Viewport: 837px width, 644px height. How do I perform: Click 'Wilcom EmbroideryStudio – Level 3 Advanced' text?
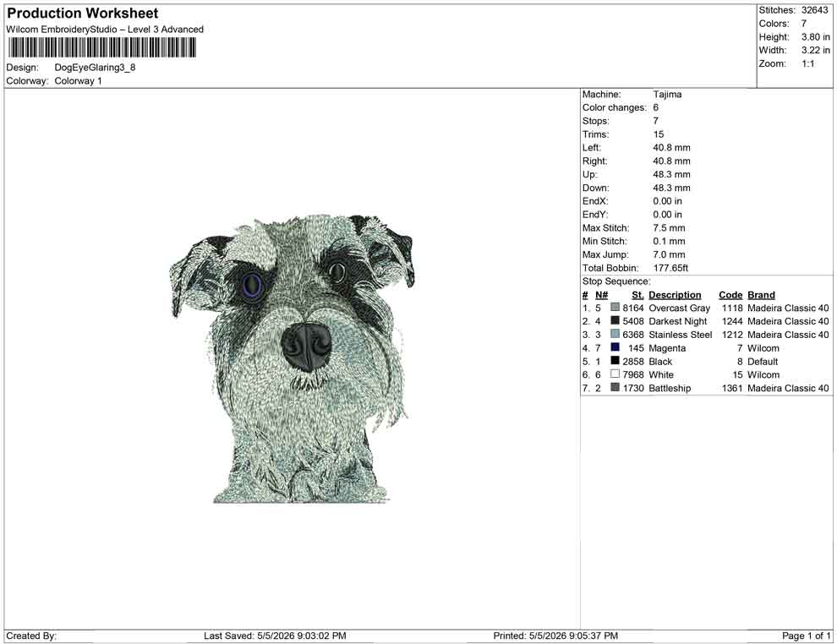click(105, 30)
